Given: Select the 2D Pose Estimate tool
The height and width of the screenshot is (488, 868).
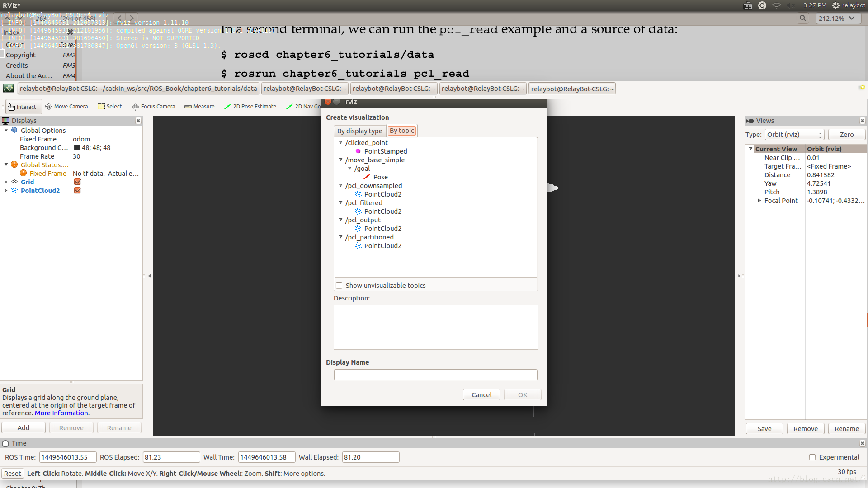Looking at the screenshot, I should click(x=250, y=107).
